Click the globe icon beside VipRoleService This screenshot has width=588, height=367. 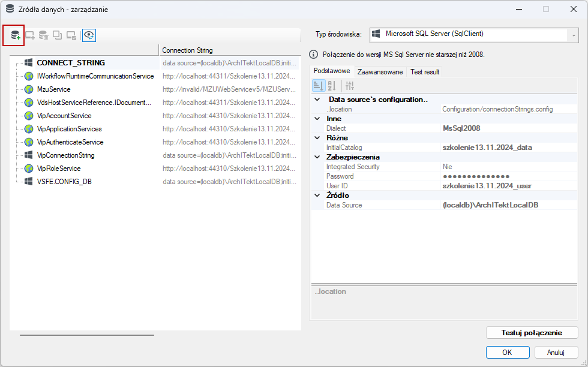[29, 169]
